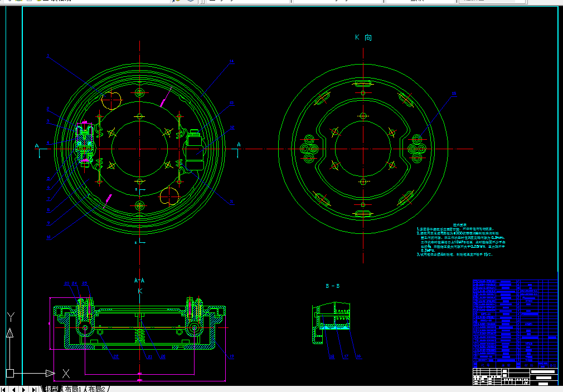Select part callout number 20
563x392 pixels.
tap(163, 356)
